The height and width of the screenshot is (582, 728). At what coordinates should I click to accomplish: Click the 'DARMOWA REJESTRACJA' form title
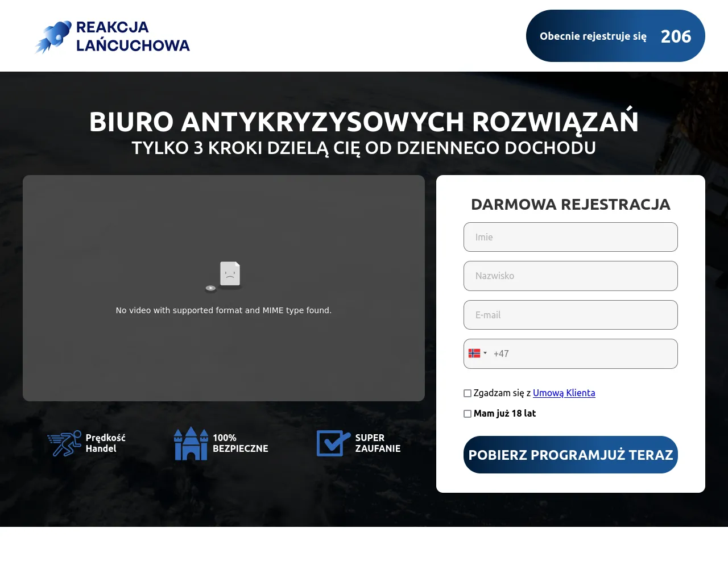click(570, 205)
